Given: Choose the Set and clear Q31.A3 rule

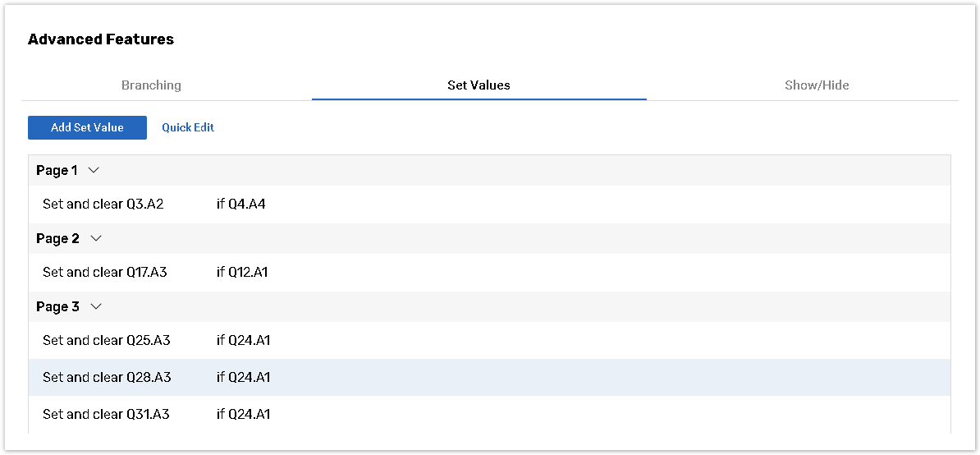Looking at the screenshot, I should (106, 415).
